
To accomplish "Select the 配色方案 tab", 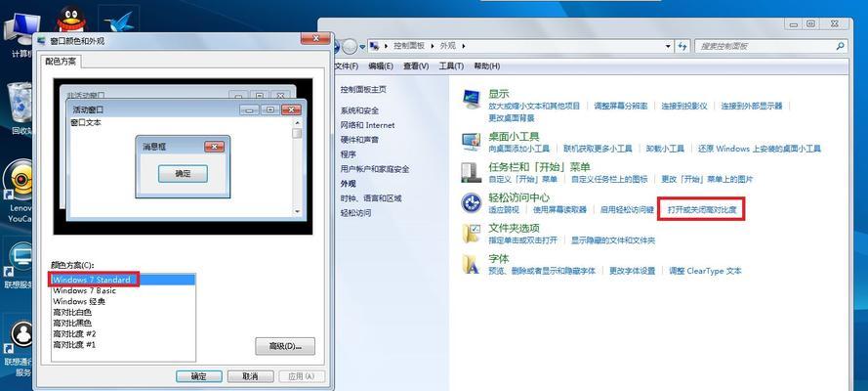I will click(61, 61).
